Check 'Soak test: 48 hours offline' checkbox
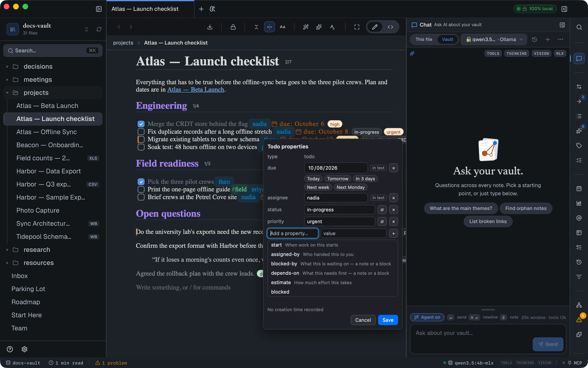588x368 pixels. click(141, 147)
